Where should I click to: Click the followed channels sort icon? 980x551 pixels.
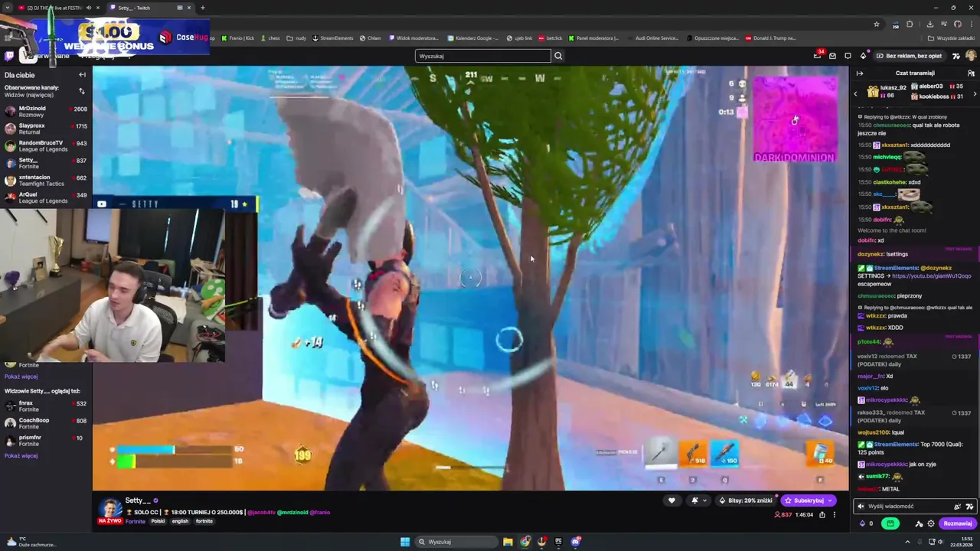82,91
